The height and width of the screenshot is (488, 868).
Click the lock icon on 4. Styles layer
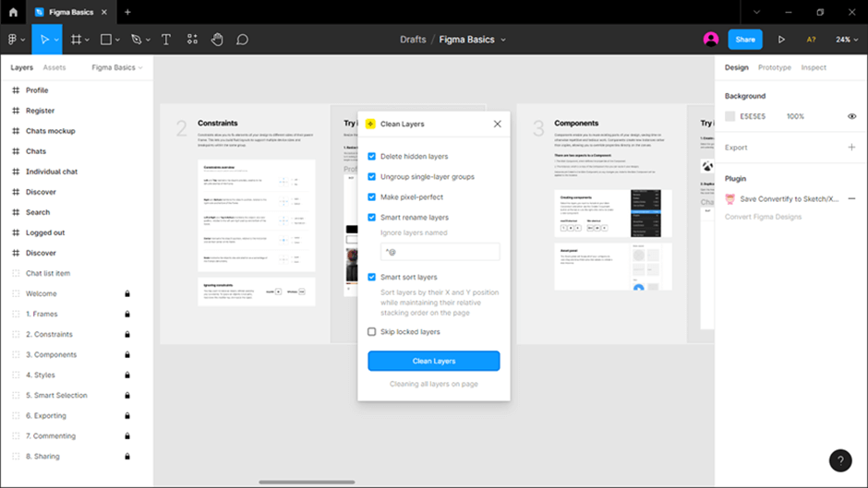tap(127, 375)
